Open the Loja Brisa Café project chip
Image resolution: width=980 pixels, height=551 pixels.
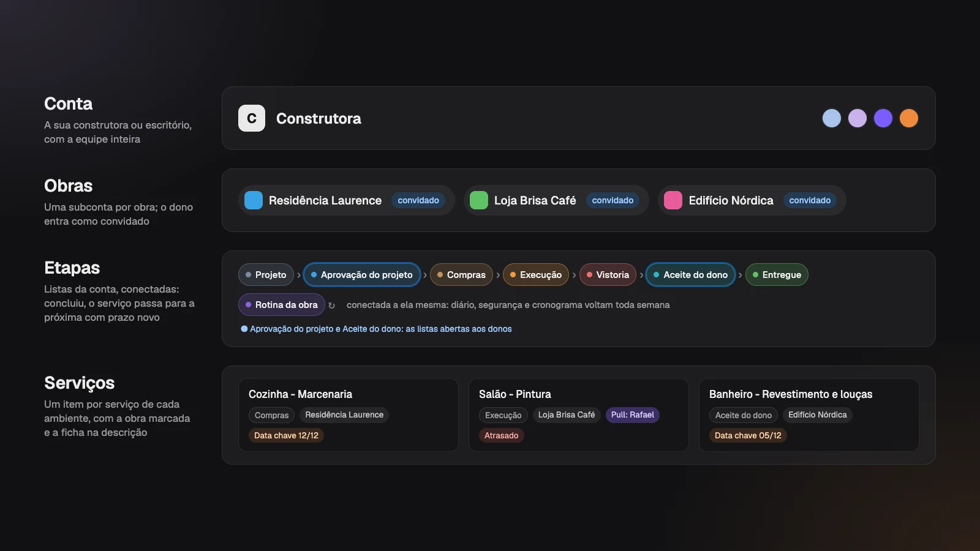pos(556,200)
